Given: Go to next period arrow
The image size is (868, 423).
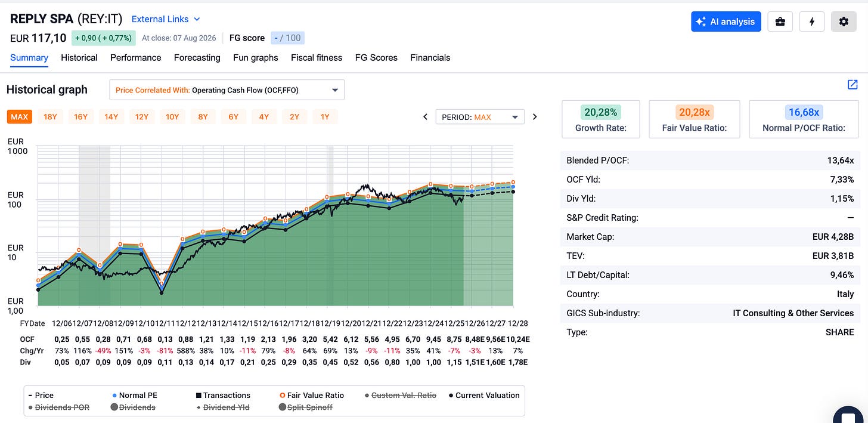Looking at the screenshot, I should click(x=535, y=117).
